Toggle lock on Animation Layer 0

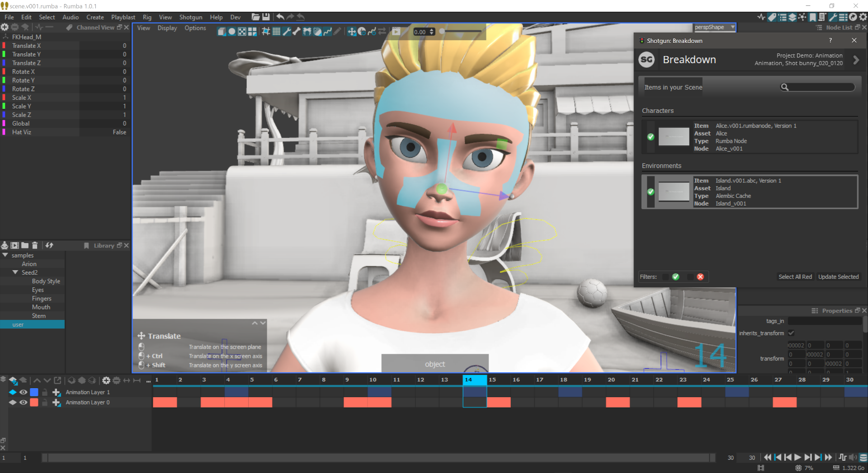[45, 402]
